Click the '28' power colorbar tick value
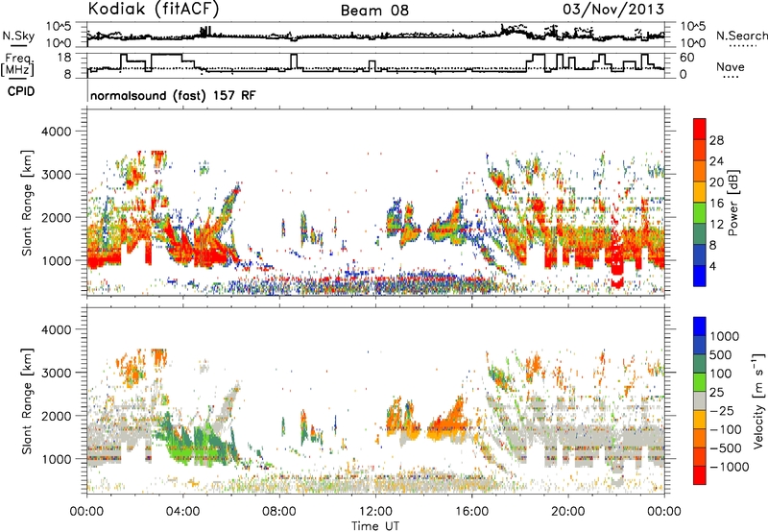Viewport: 768px width, 532px height. tap(716, 140)
